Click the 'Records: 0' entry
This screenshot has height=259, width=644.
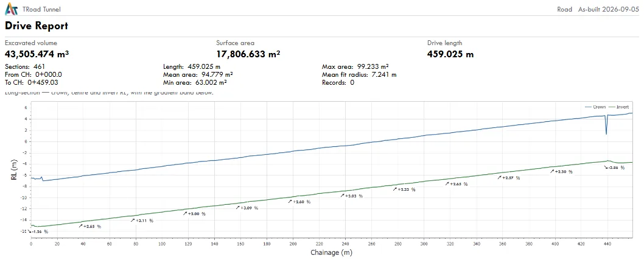338,82
